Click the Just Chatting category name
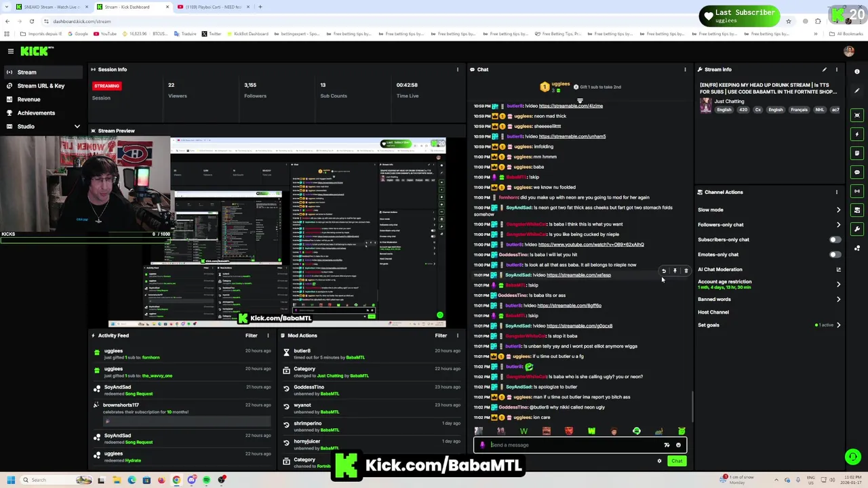The height and width of the screenshot is (488, 868). coord(729,102)
